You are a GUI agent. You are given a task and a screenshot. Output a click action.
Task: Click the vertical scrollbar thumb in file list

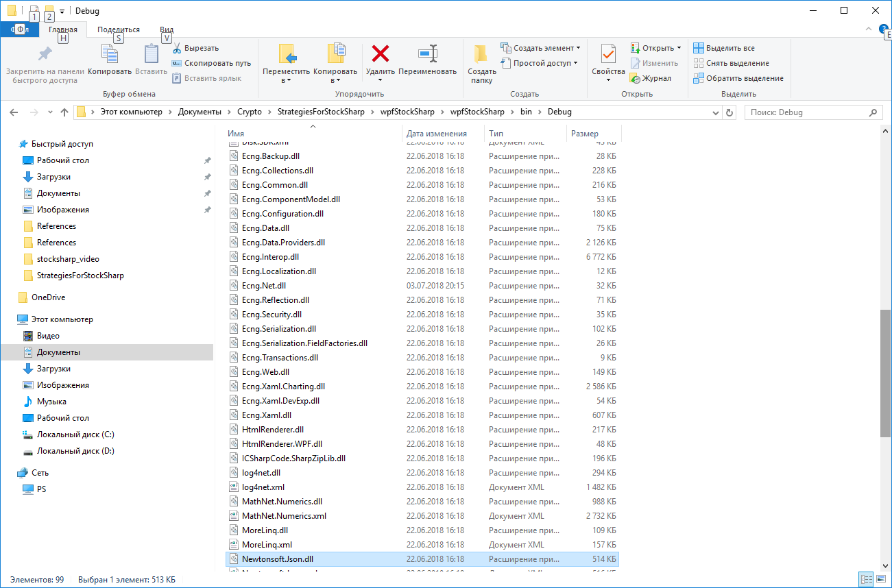tap(885, 373)
